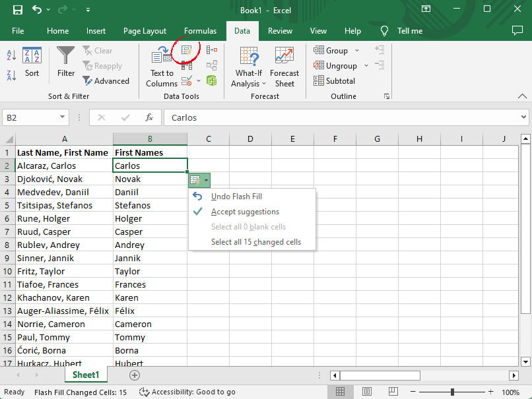Run Flash Fill from the ribbon
Screen dimensions: 532x399
187,51
